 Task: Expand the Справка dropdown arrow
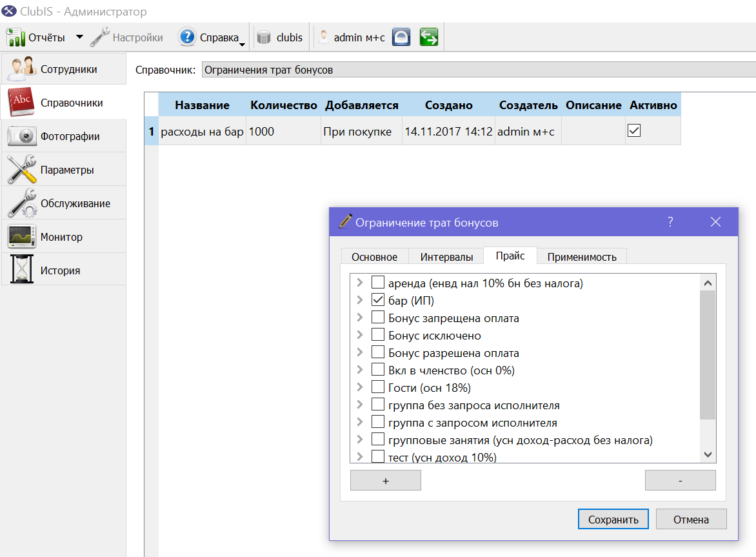[x=242, y=45]
